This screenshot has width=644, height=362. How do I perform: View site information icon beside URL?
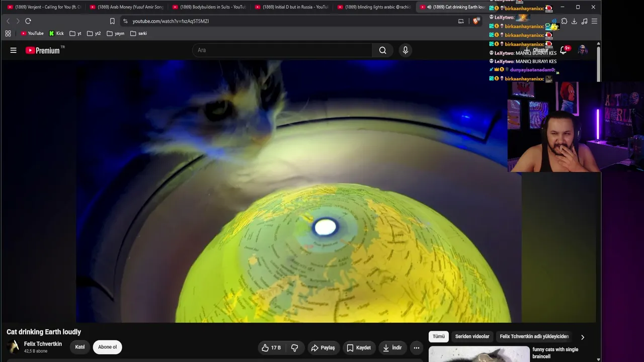pos(125,21)
